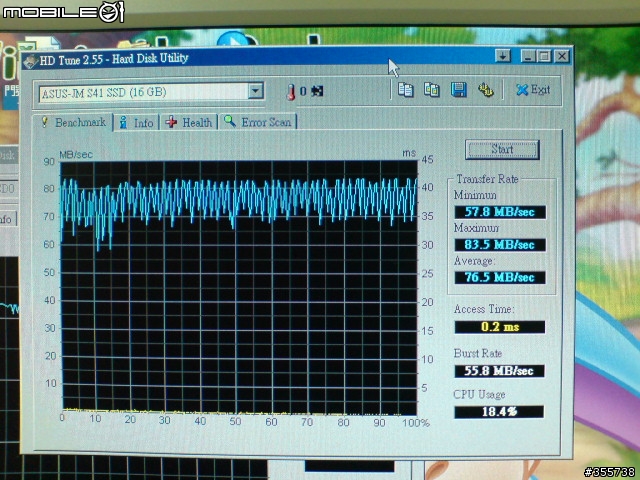Click the thermometer temperature icon
Viewport: 640px width, 480px height.
(291, 92)
